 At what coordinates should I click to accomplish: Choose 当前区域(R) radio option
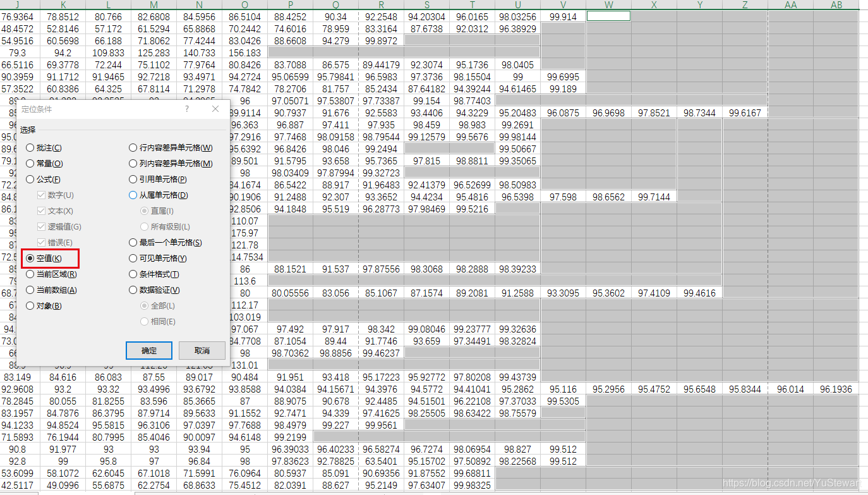(x=51, y=274)
